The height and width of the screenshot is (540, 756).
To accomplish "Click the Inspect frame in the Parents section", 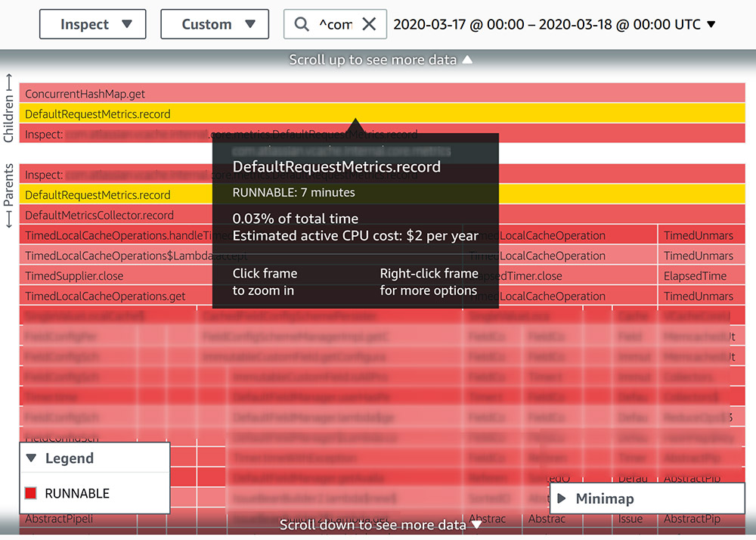I will click(382, 174).
